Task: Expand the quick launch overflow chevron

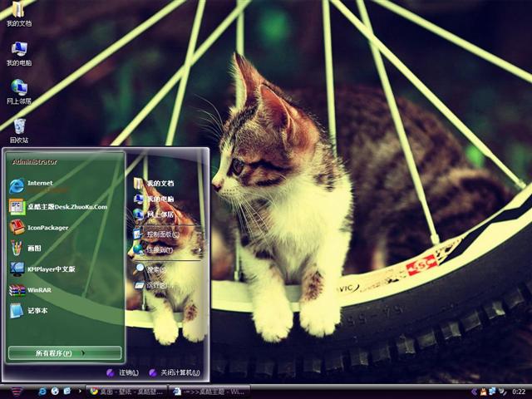Action: 80,392
